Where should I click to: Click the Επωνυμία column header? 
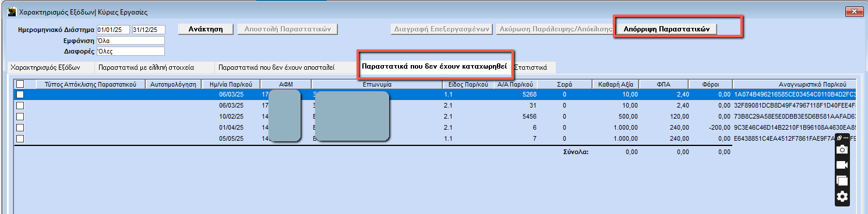(x=376, y=84)
